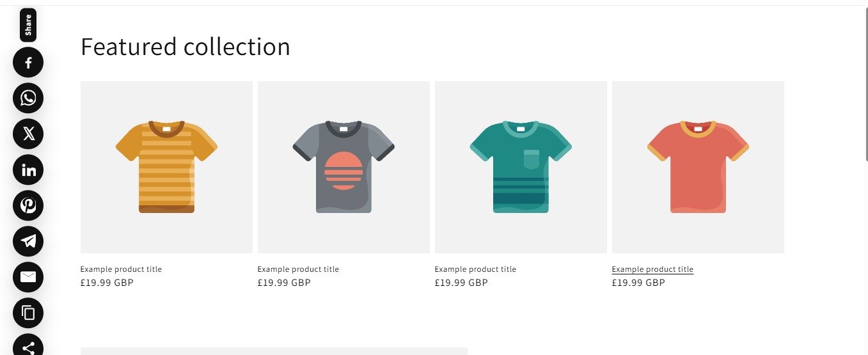
Task: Share on X (Twitter) icon
Action: pyautogui.click(x=28, y=134)
